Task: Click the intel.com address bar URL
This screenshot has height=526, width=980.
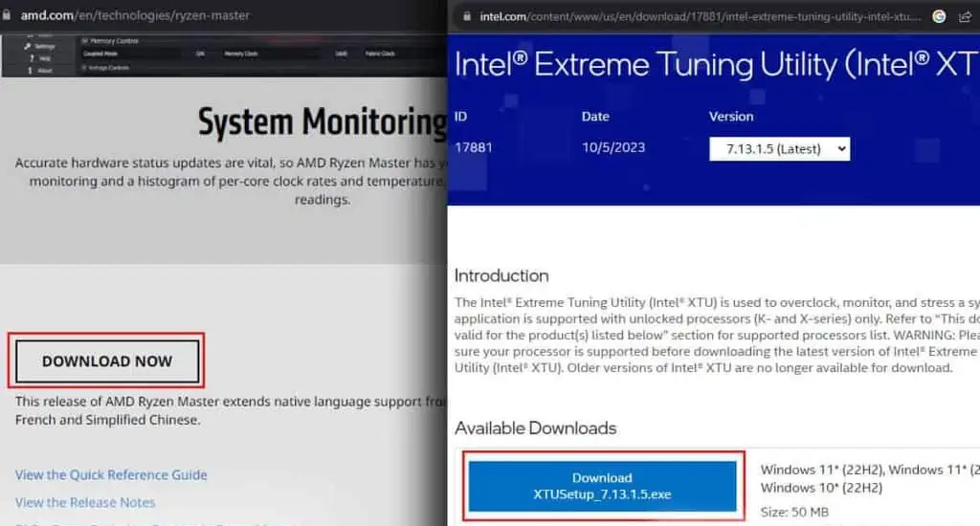Action: pos(700,17)
